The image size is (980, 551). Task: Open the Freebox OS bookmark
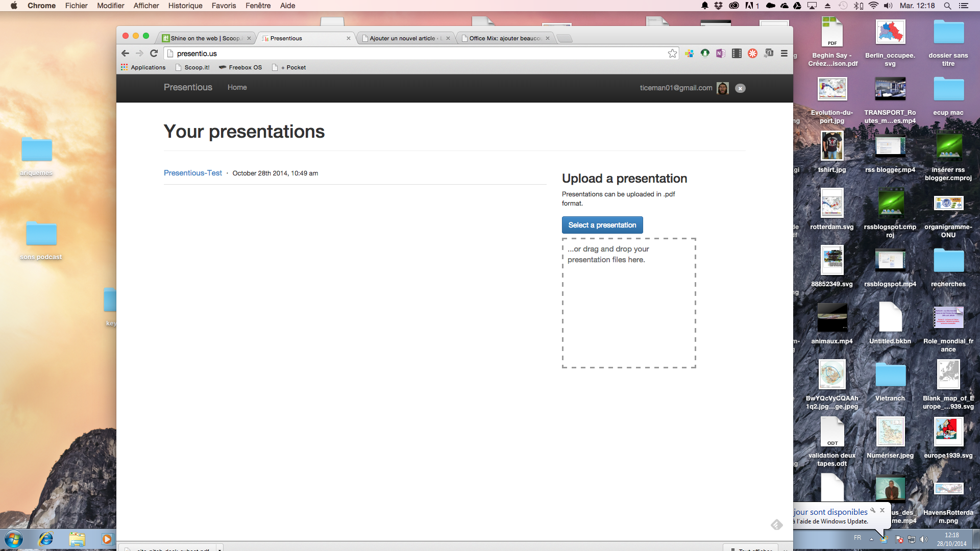[x=240, y=67]
